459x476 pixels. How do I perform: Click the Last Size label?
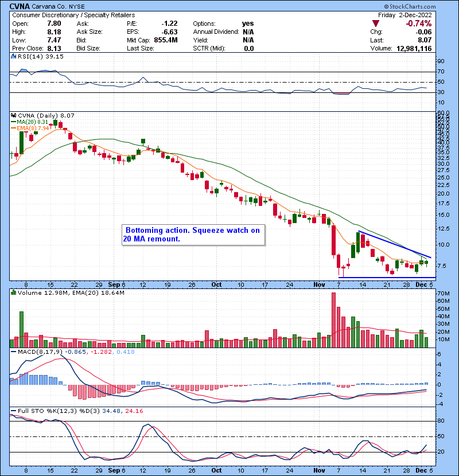(141, 49)
